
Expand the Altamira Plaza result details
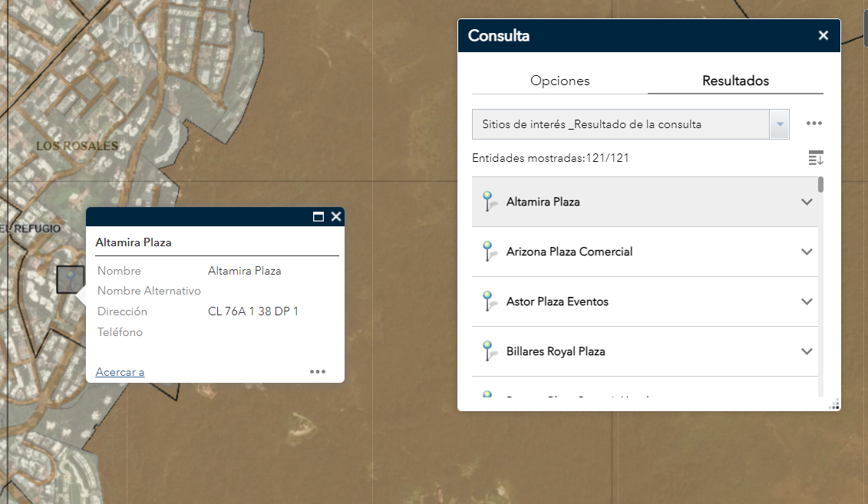pos(807,202)
